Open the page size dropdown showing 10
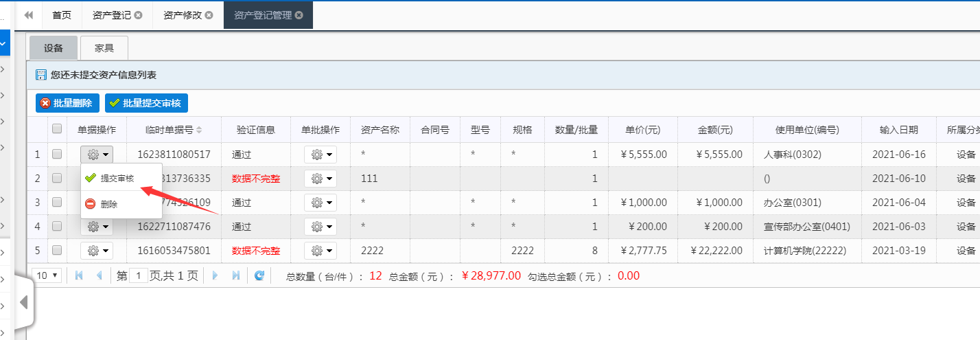Screen dimensions: 980x340 pyautogui.click(x=47, y=275)
